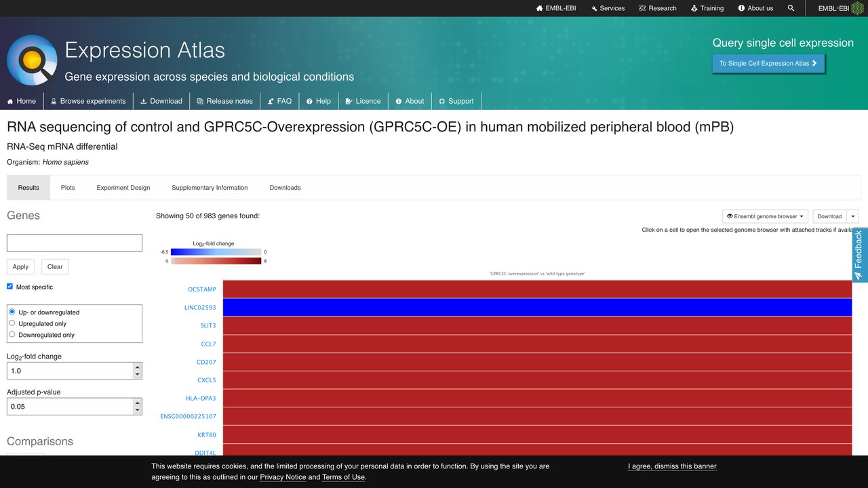
Task: Open the CXCL5 gene link
Action: tap(207, 380)
